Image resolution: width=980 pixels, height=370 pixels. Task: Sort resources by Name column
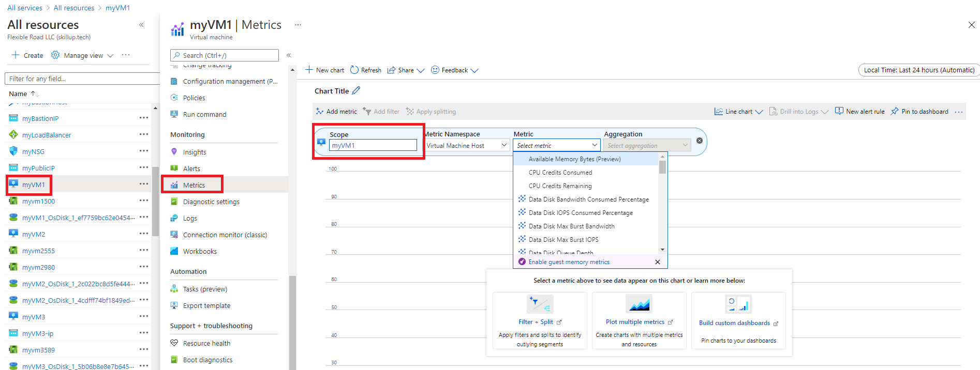23,94
